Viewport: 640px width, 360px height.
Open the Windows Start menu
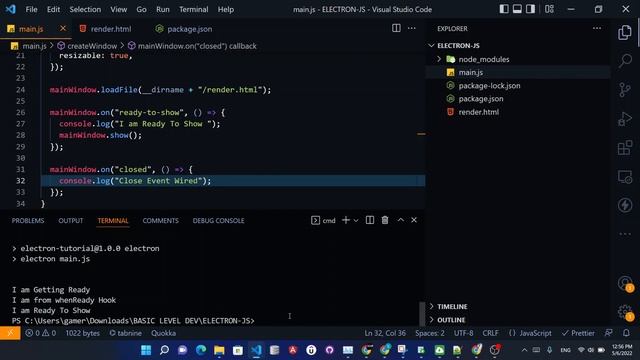click(146, 350)
